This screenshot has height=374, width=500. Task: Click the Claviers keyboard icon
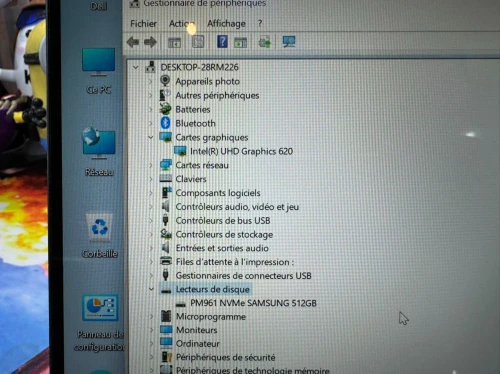coord(166,179)
